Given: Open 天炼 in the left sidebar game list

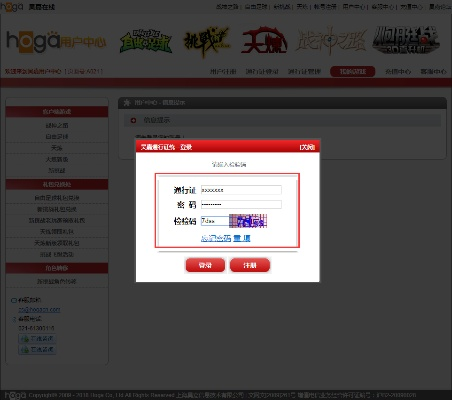Looking at the screenshot, I should tap(57, 148).
